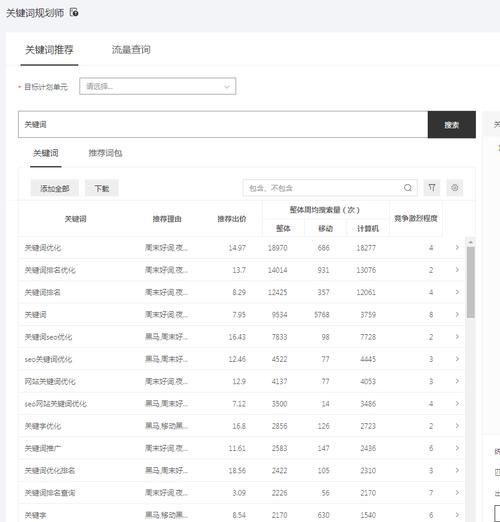Expand row arrow for 关键词推广
The width and height of the screenshot is (500, 522).
(x=457, y=448)
